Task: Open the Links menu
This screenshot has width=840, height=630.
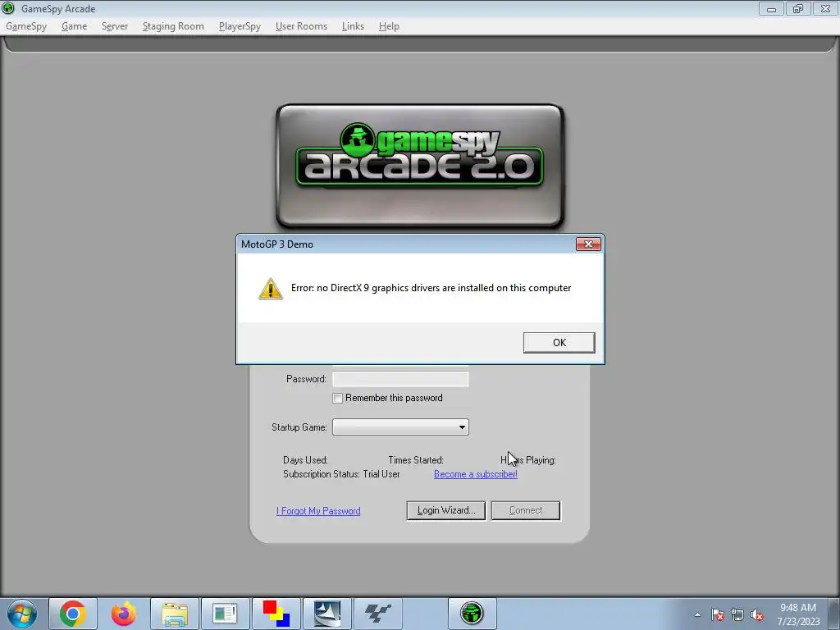Action: (x=353, y=26)
